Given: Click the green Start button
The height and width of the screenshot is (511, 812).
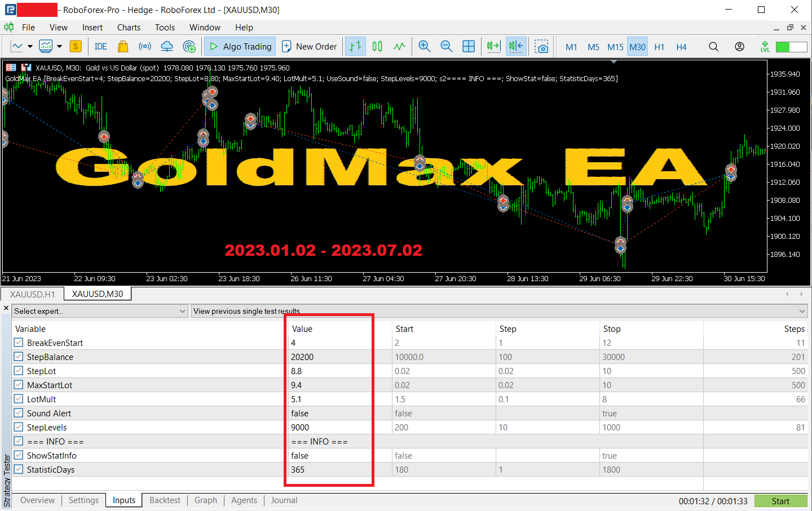Looking at the screenshot, I should (781, 501).
